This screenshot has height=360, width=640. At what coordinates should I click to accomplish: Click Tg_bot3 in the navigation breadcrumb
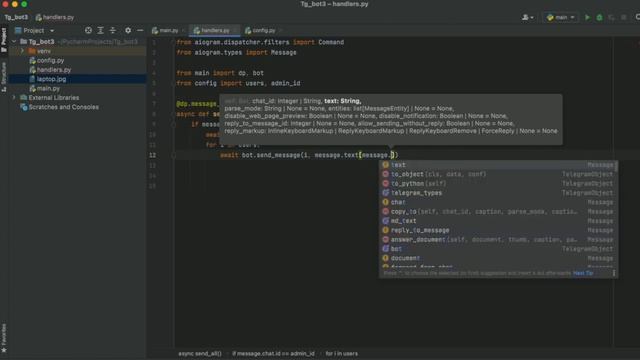click(x=16, y=18)
